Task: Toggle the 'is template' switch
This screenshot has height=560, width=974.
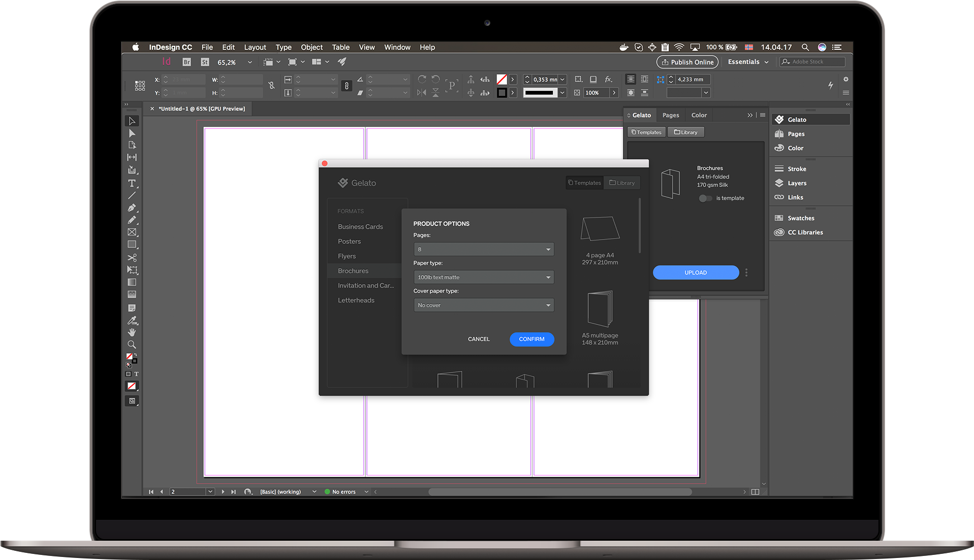Action: coord(705,198)
